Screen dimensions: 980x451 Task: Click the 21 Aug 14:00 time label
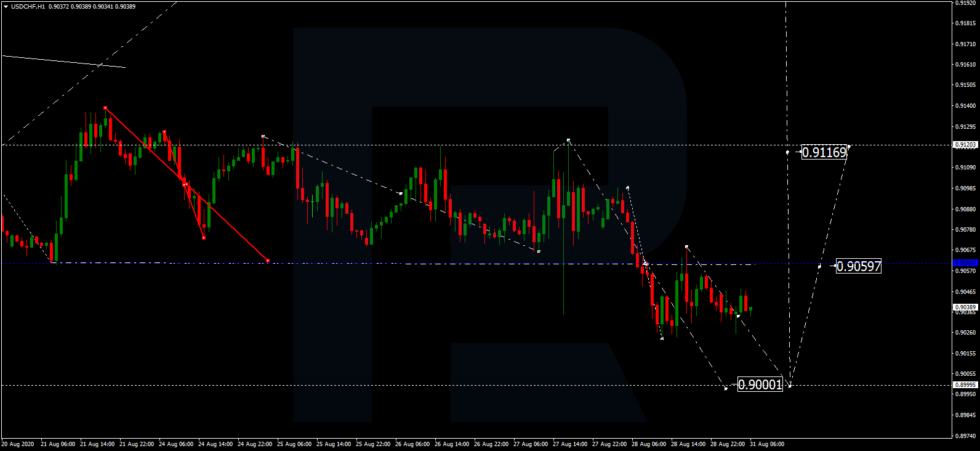[97, 444]
